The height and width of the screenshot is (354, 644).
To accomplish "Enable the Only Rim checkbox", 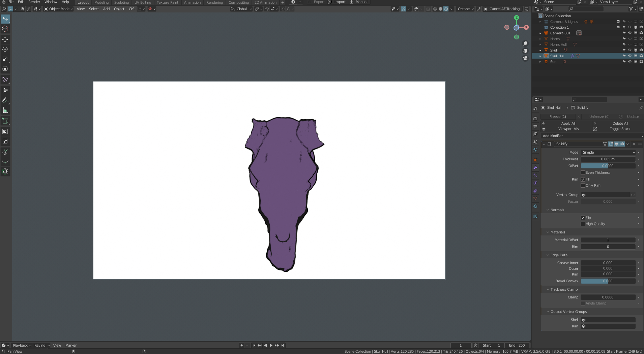I will tap(583, 186).
